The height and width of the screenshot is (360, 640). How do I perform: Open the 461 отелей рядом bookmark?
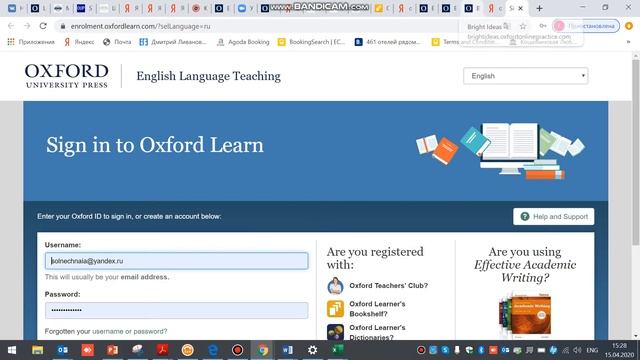[x=387, y=42]
